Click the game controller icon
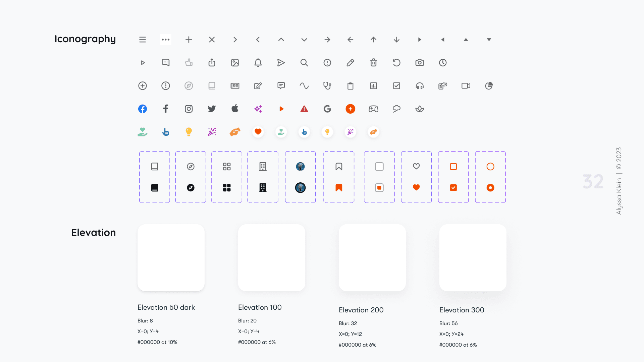 (373, 109)
